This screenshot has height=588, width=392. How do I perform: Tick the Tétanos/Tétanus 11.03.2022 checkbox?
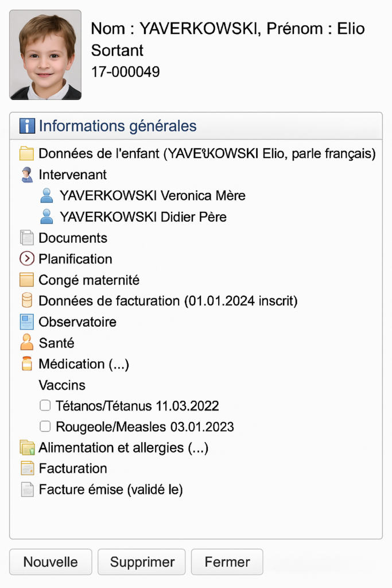pos(45,405)
